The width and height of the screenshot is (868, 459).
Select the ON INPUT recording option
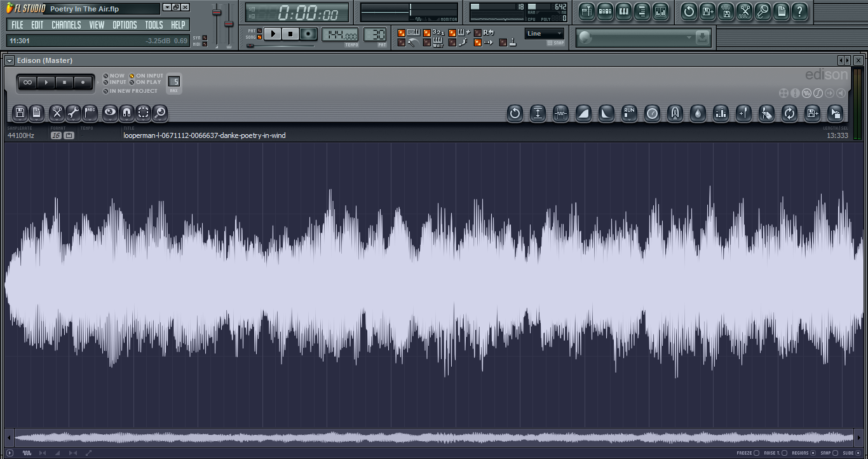click(x=146, y=76)
